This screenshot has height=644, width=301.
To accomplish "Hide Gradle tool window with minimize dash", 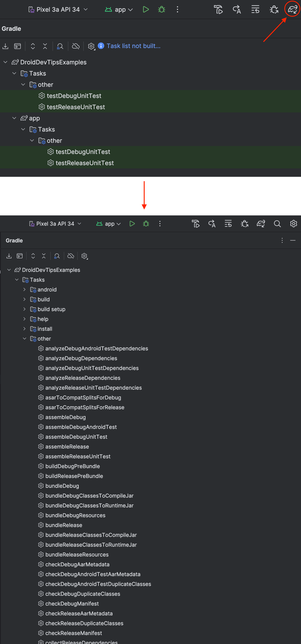I will (x=293, y=240).
